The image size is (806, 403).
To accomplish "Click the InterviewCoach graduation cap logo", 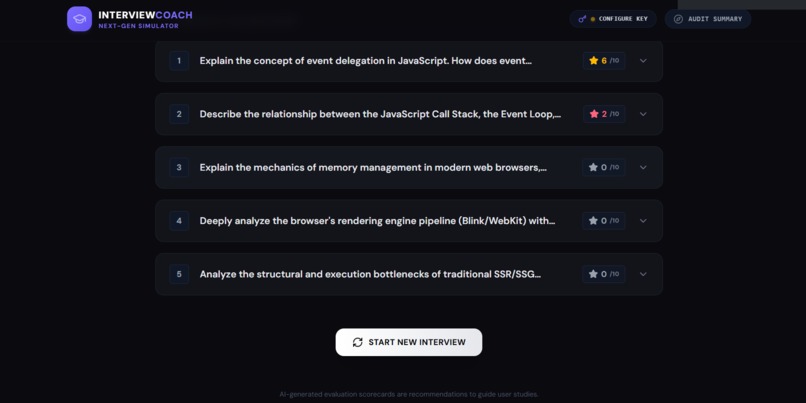I will click(79, 19).
